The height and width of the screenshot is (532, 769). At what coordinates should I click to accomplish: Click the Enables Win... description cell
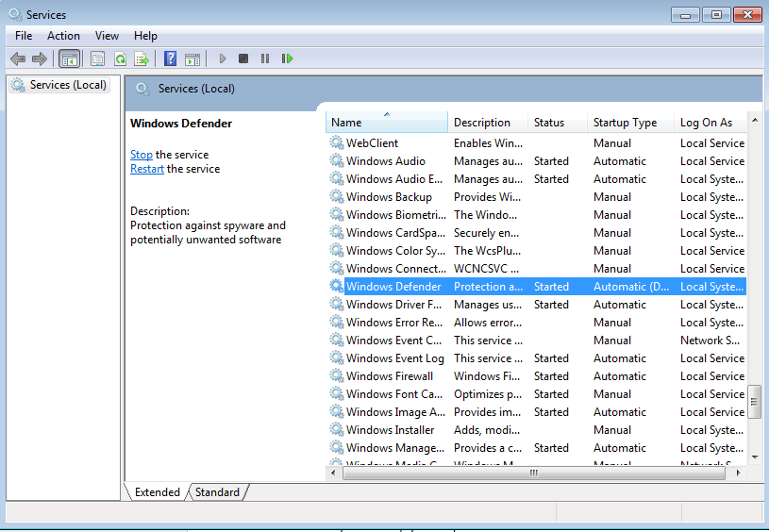click(488, 142)
